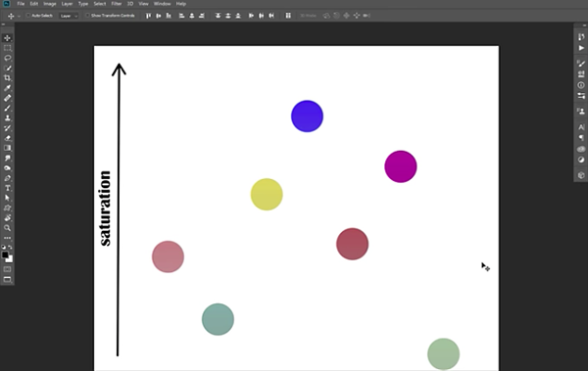Open the Edit Toolbar three-dots button
The image size is (588, 371).
click(x=7, y=238)
